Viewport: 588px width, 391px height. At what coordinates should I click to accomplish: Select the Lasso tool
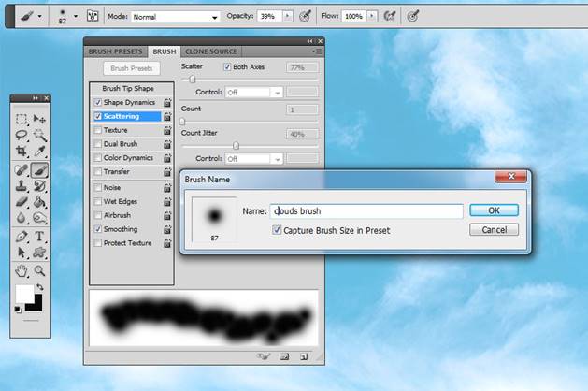pyautogui.click(x=22, y=135)
